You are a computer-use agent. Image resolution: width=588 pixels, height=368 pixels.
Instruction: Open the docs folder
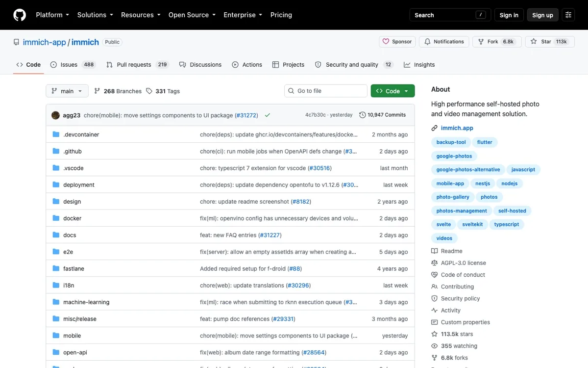click(70, 235)
